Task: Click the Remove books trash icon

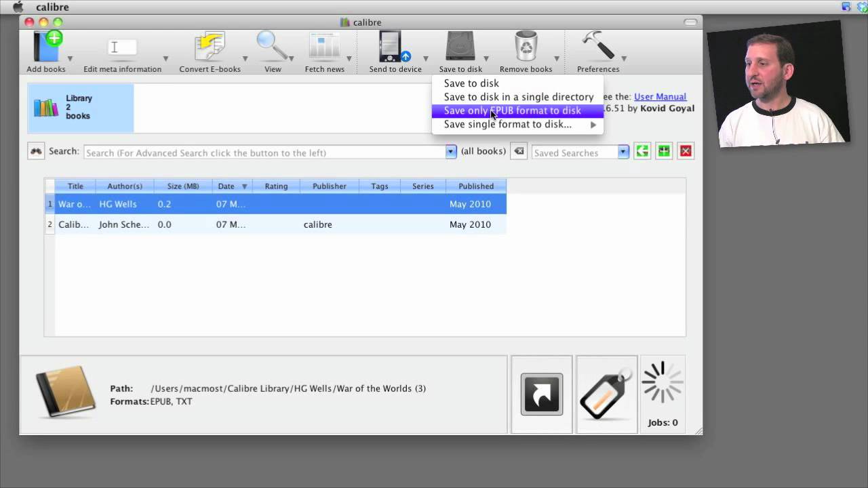Action: click(526, 47)
